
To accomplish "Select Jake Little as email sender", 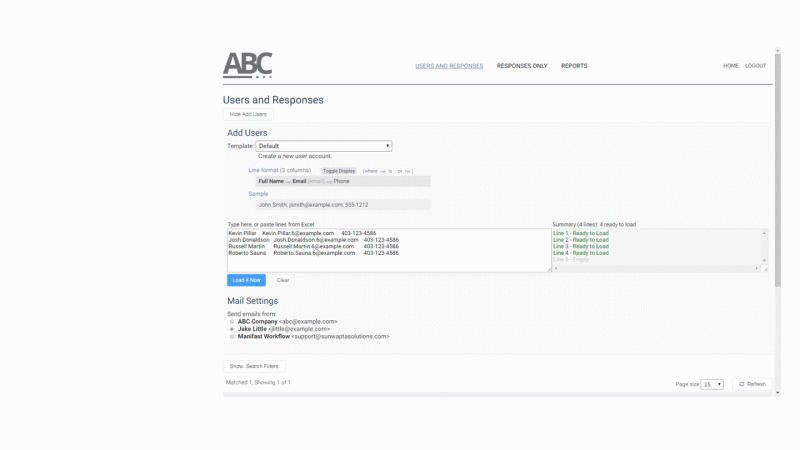I will click(232, 329).
